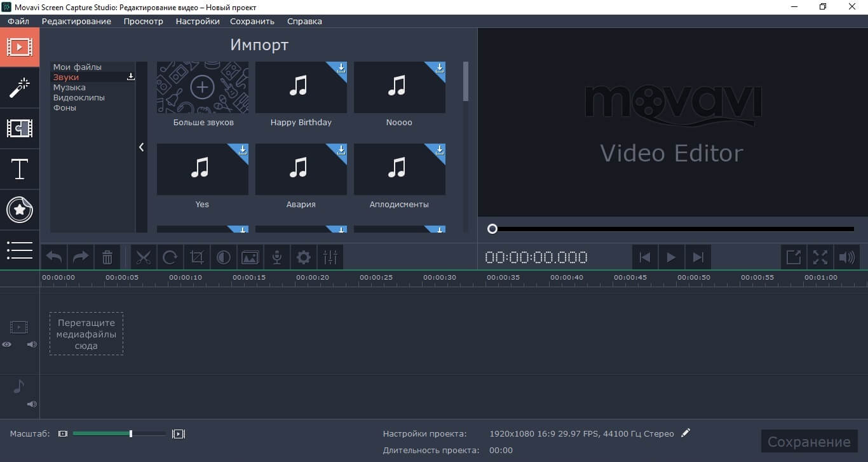This screenshot has height=462, width=868.
Task: Click the Перетащите медиафайлы сюда drop zone
Action: pyautogui.click(x=86, y=333)
